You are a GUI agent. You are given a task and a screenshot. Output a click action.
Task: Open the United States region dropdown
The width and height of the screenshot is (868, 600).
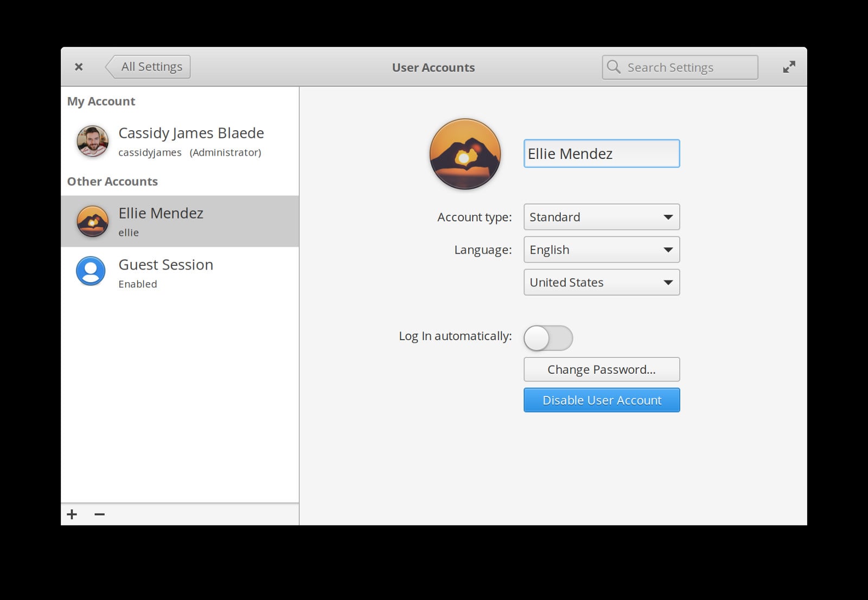pyautogui.click(x=601, y=282)
